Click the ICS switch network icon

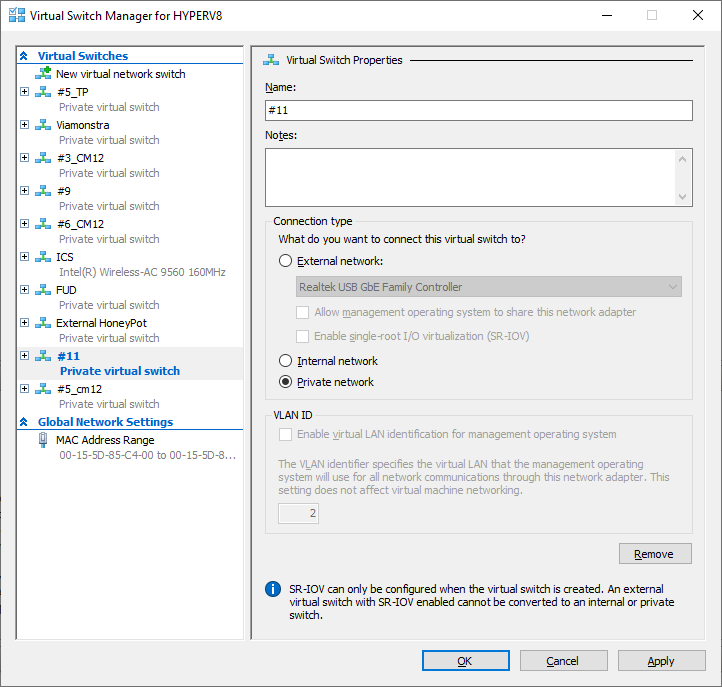43,257
